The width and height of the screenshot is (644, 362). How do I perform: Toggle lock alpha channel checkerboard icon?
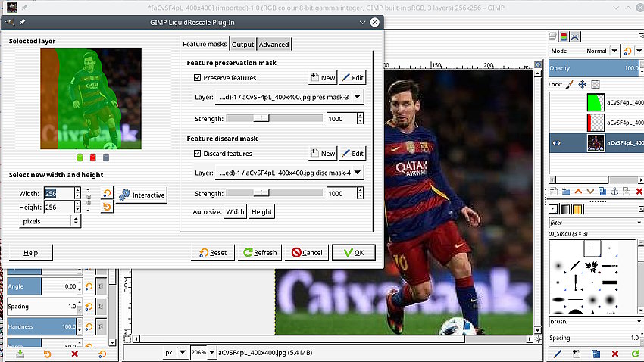coord(596,85)
